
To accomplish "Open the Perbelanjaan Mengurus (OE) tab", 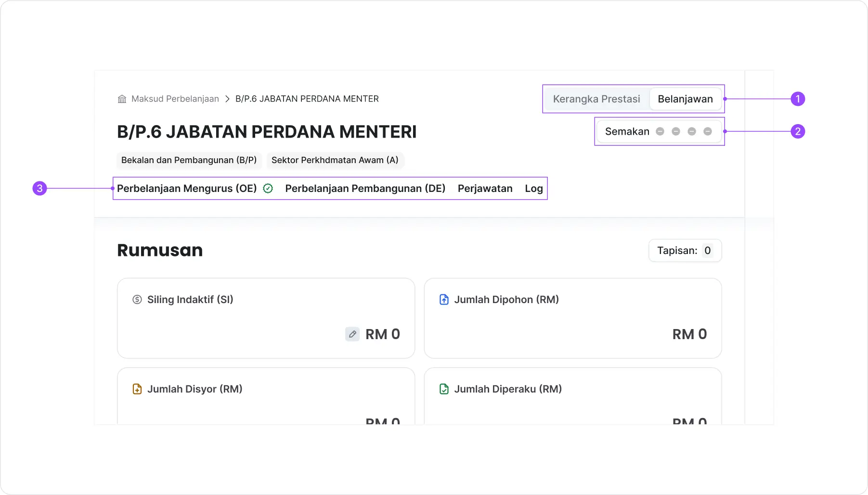I will tap(187, 189).
